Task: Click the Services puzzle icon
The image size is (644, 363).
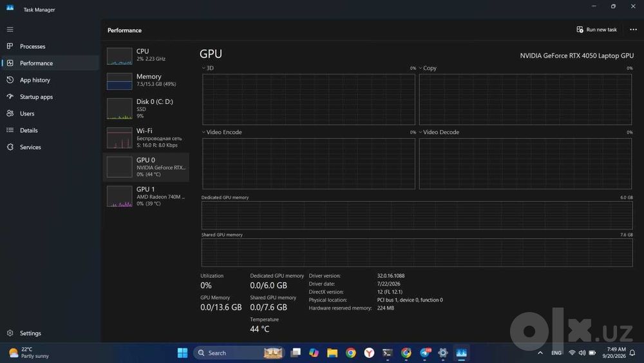Action: click(x=10, y=147)
